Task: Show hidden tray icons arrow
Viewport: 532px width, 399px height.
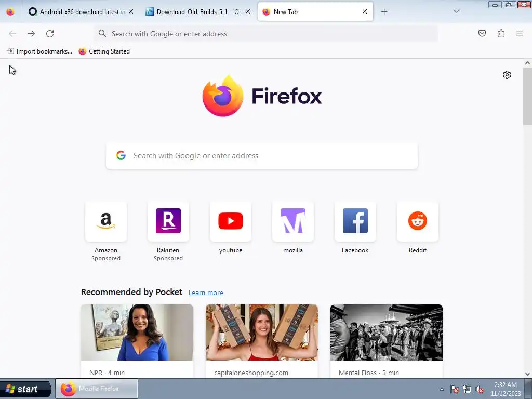Action: point(442,389)
